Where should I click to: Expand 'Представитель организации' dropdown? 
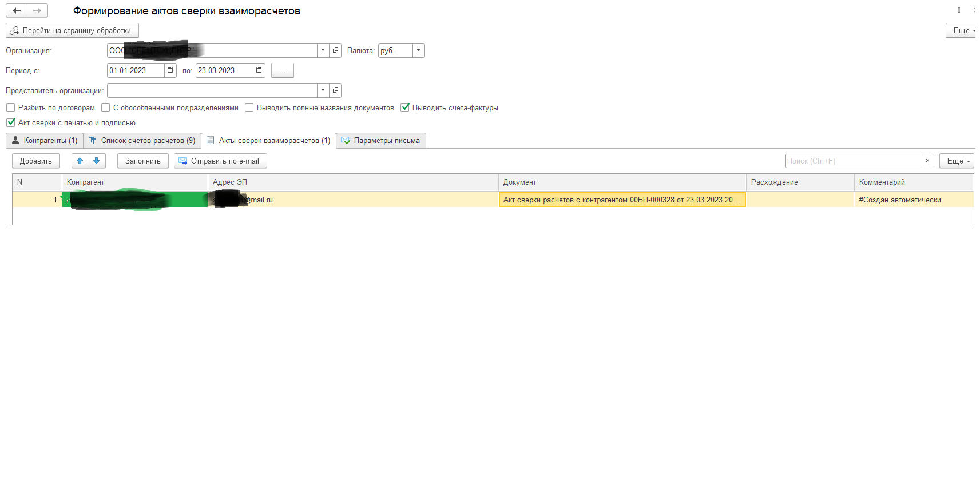[x=323, y=90]
